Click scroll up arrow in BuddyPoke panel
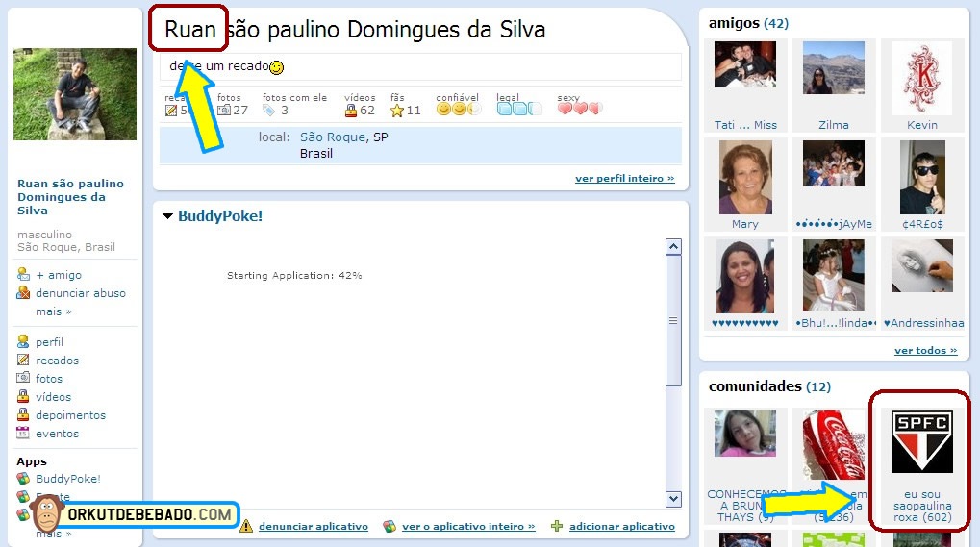This screenshot has height=547, width=980. [673, 247]
